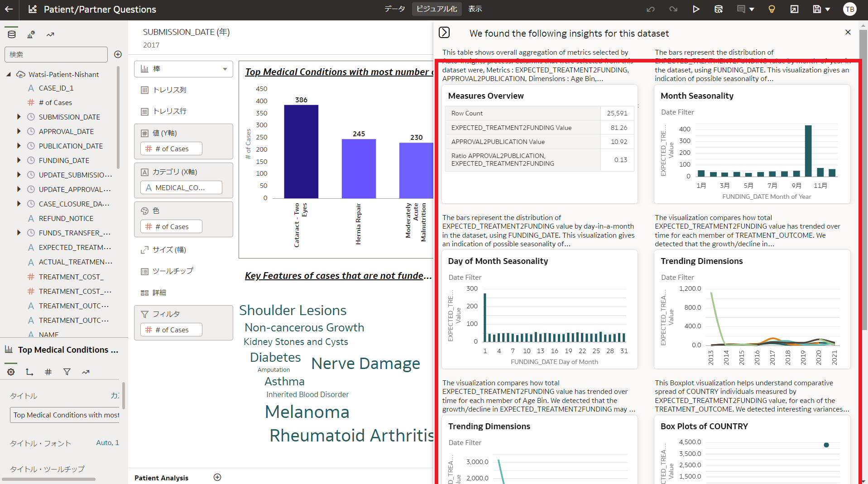
Task: Undo the last change
Action: pos(651,9)
